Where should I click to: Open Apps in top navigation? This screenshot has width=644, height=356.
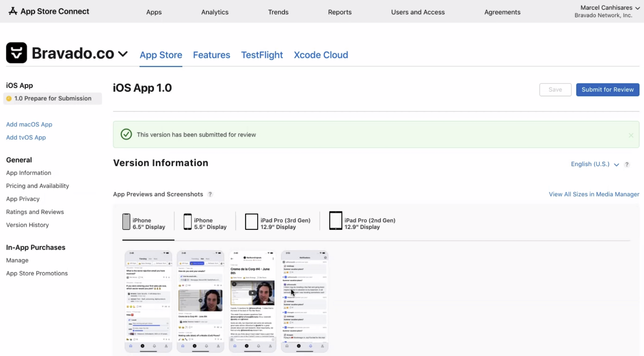[x=154, y=12]
